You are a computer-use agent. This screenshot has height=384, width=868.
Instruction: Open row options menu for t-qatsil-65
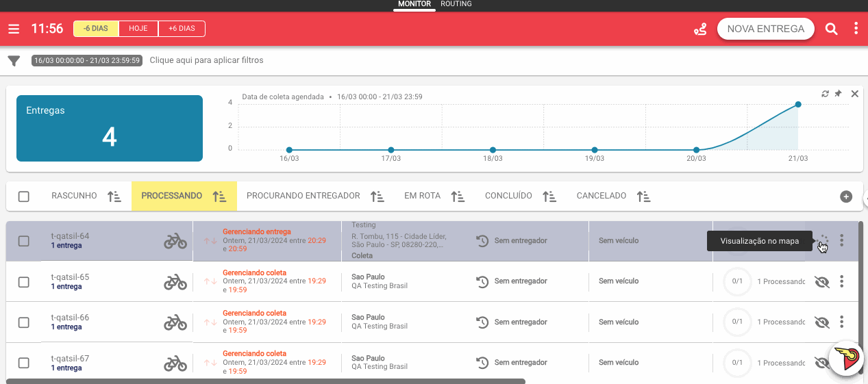(x=842, y=281)
